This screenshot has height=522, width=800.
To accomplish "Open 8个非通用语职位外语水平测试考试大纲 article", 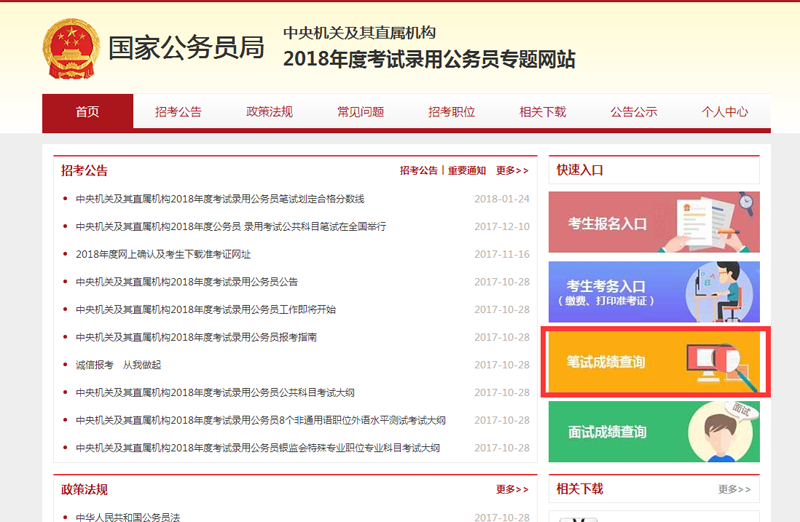I will (261, 420).
